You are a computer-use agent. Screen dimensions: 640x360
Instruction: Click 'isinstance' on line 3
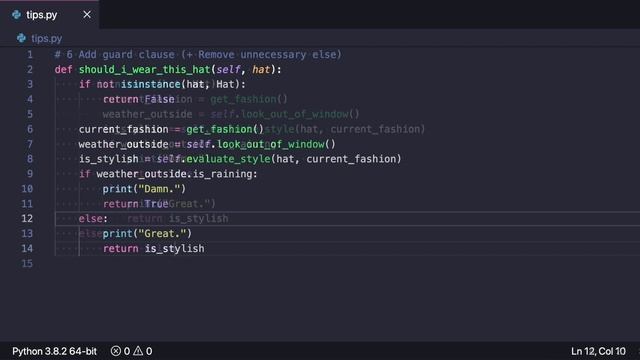[150, 84]
